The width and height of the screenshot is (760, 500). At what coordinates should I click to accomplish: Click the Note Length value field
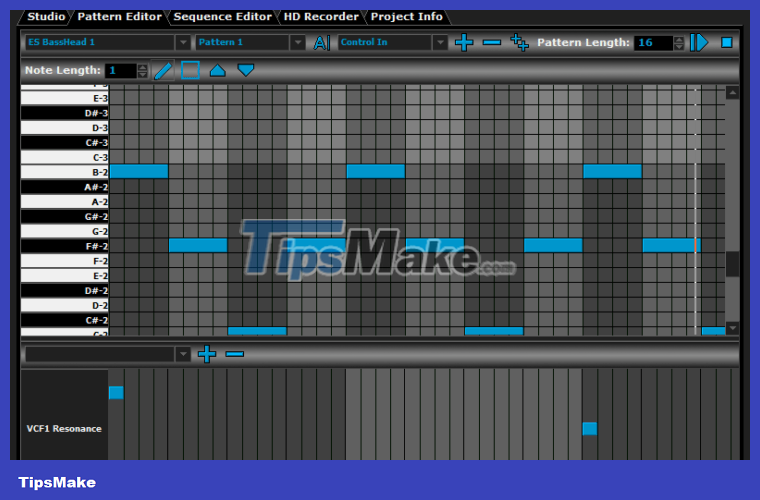pos(121,71)
